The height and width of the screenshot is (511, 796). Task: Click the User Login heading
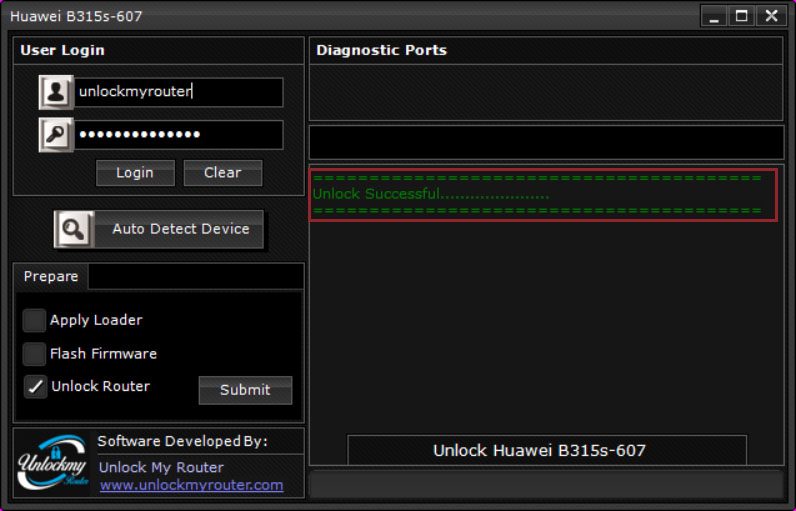point(62,50)
